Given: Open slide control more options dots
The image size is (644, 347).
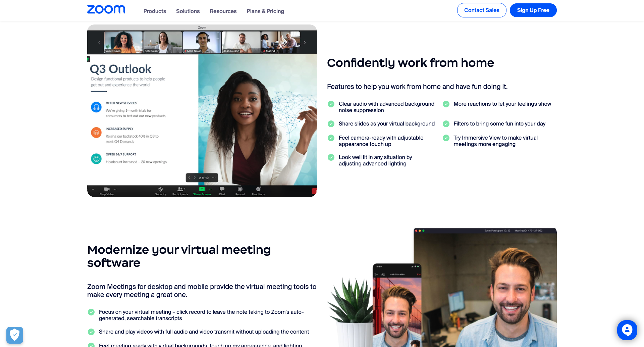Looking at the screenshot, I should tap(214, 178).
